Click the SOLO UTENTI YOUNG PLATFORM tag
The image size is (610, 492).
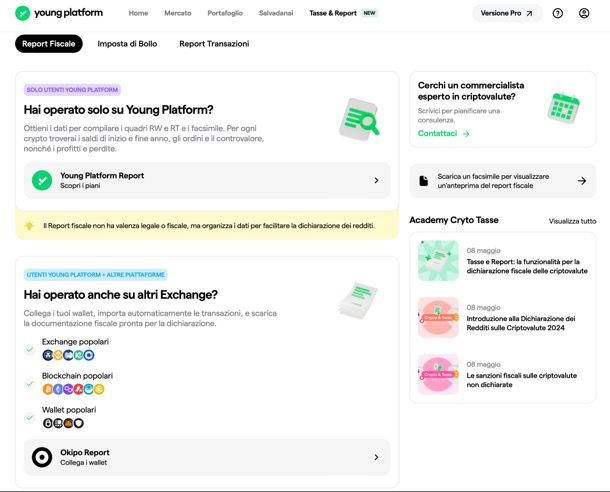pyautogui.click(x=72, y=90)
